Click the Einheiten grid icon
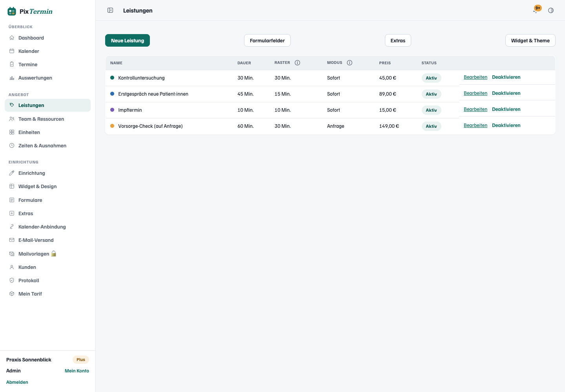The height and width of the screenshot is (392, 565). [x=12, y=132]
